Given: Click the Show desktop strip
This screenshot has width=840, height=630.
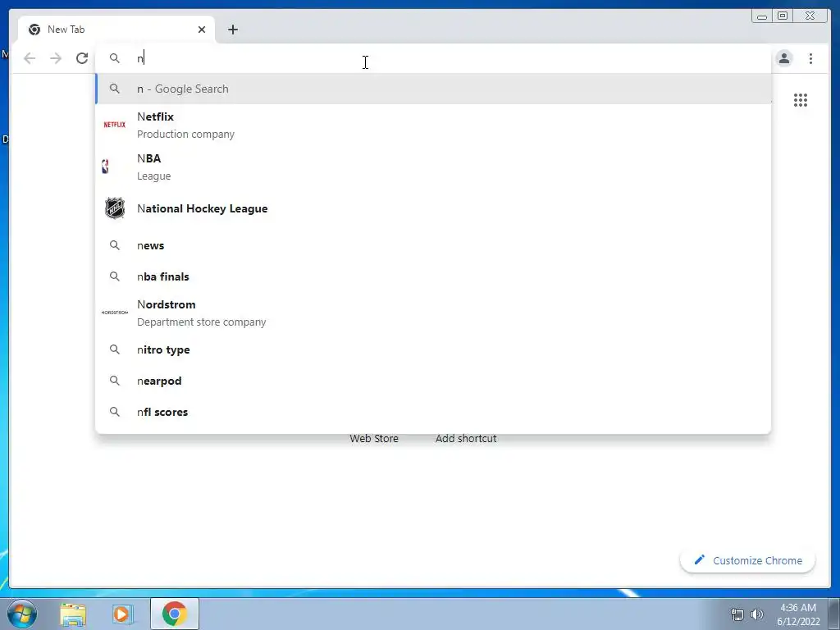Looking at the screenshot, I should tap(834, 614).
